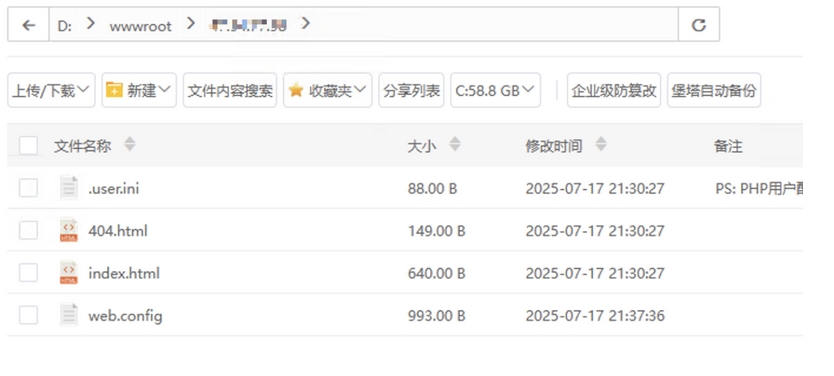
Task: Go back with the left arrow button
Action: click(x=28, y=24)
